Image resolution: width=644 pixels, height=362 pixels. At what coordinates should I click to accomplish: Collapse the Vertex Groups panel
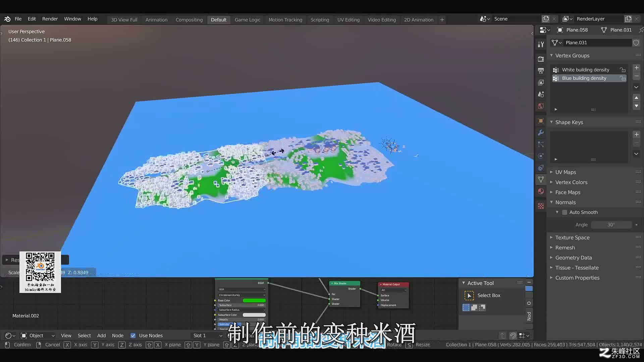coord(551,55)
